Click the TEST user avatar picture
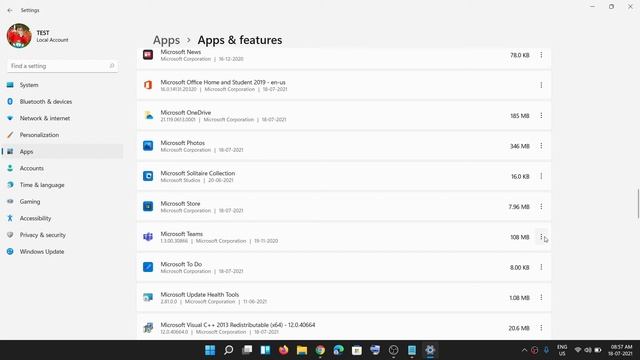Viewport: 640px width, 360px height. [x=19, y=36]
